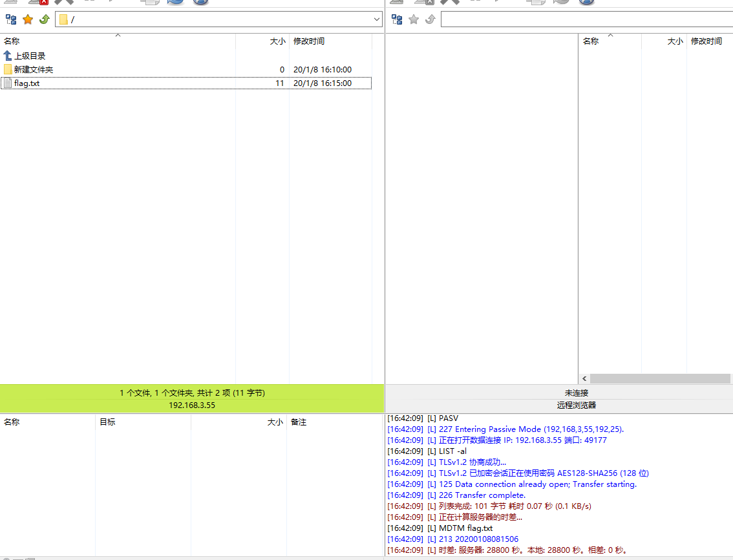Click the 远程浏览器 label
This screenshot has height=560, width=733.
576,405
